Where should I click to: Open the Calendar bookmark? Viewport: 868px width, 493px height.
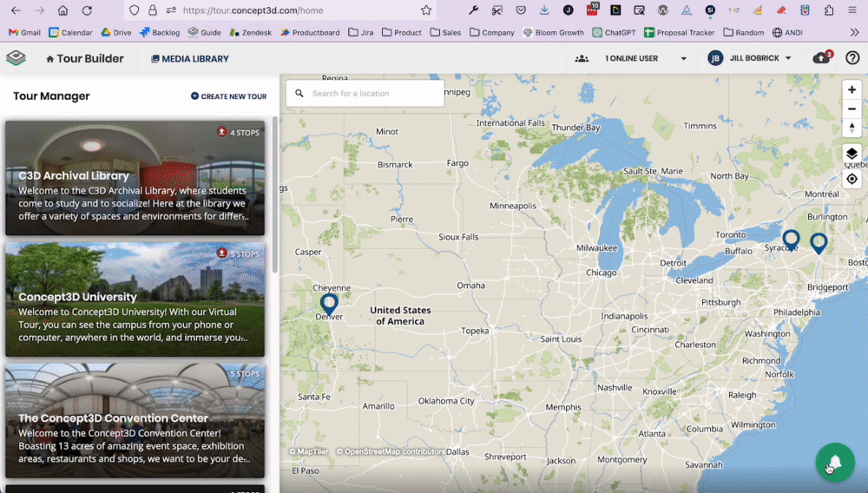[x=71, y=33]
